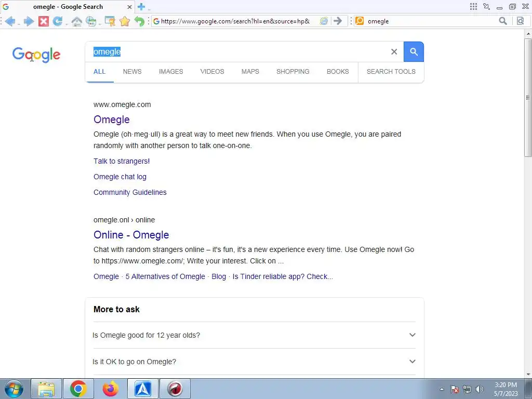Click the magnifier in the toolbar search box
532x399 pixels.
click(x=503, y=21)
